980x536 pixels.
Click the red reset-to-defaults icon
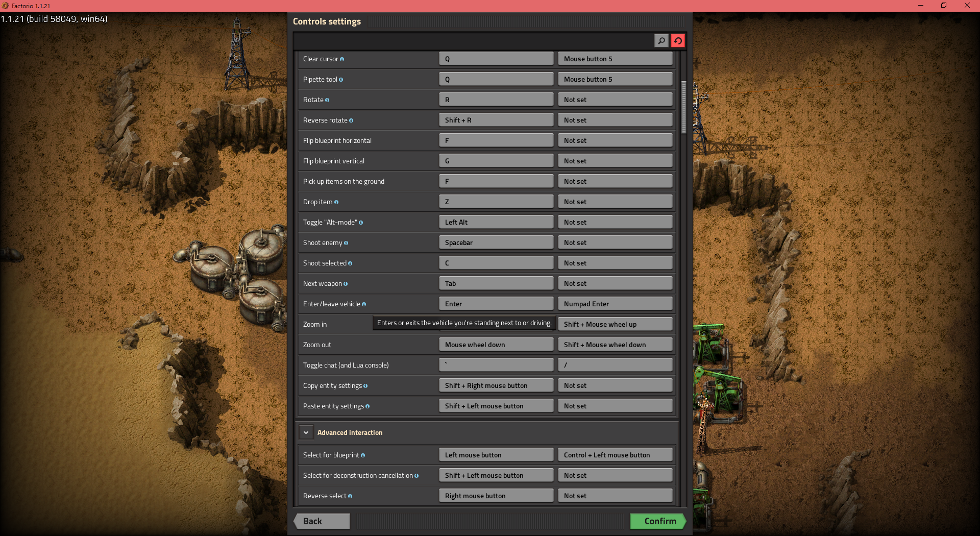[678, 41]
